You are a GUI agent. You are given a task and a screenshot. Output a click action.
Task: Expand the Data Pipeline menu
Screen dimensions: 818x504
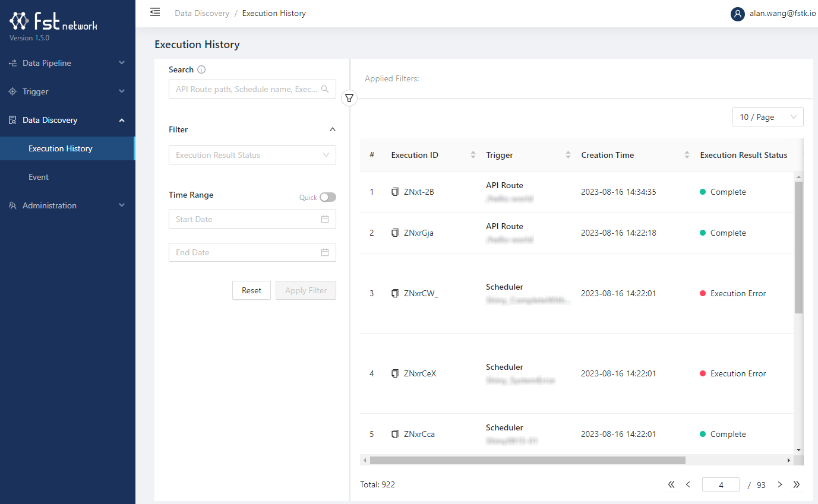68,63
